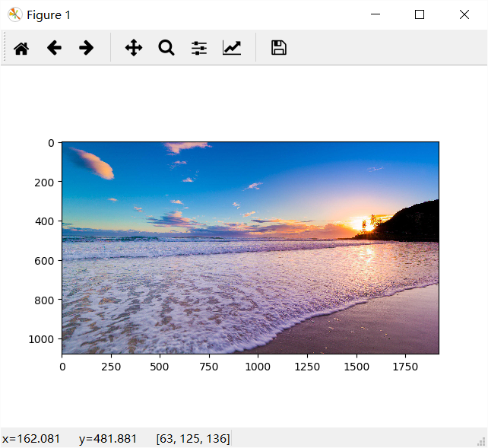The width and height of the screenshot is (488, 448).
Task: Click the y-axis tick label 1000
Action: tap(41, 339)
